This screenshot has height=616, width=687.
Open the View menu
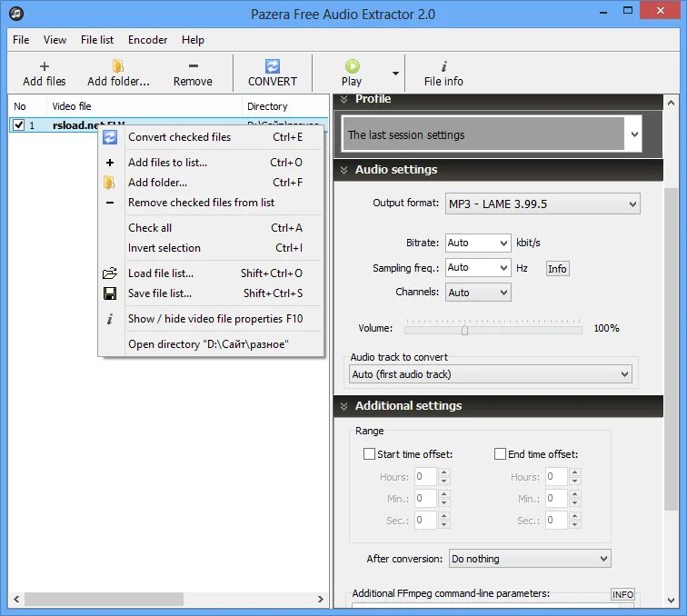click(55, 40)
